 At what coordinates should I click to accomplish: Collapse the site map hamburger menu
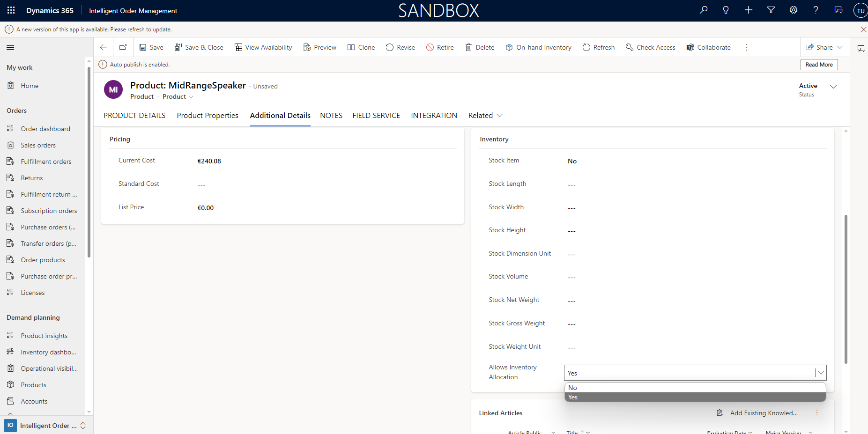click(x=10, y=47)
